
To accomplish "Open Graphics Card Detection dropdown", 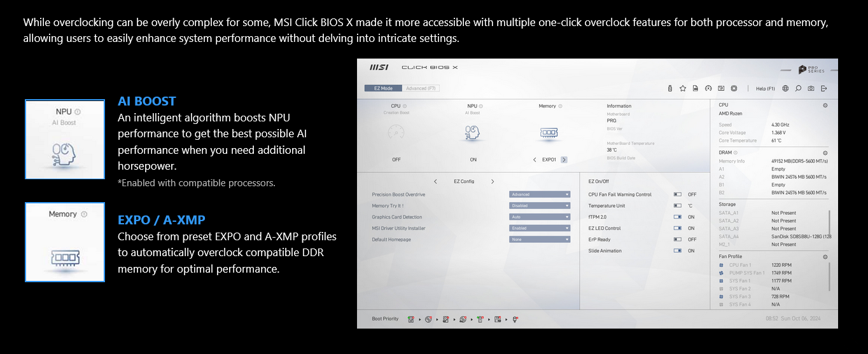I will (540, 217).
